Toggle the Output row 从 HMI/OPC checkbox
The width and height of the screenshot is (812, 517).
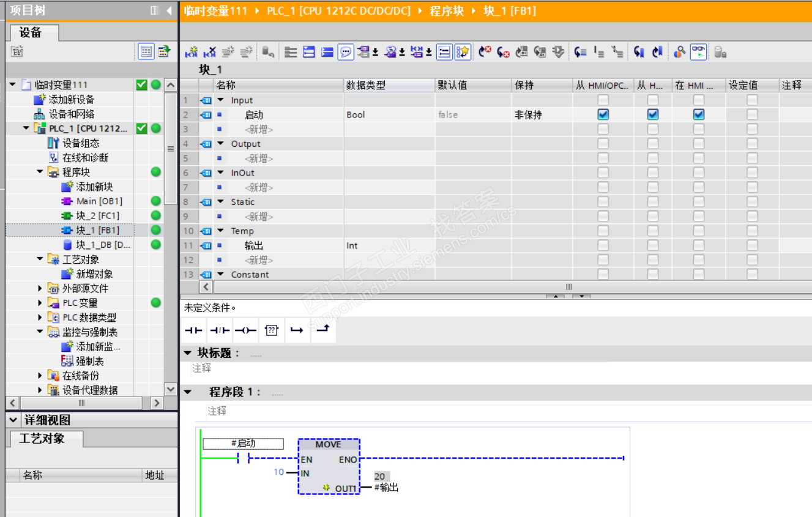click(603, 144)
